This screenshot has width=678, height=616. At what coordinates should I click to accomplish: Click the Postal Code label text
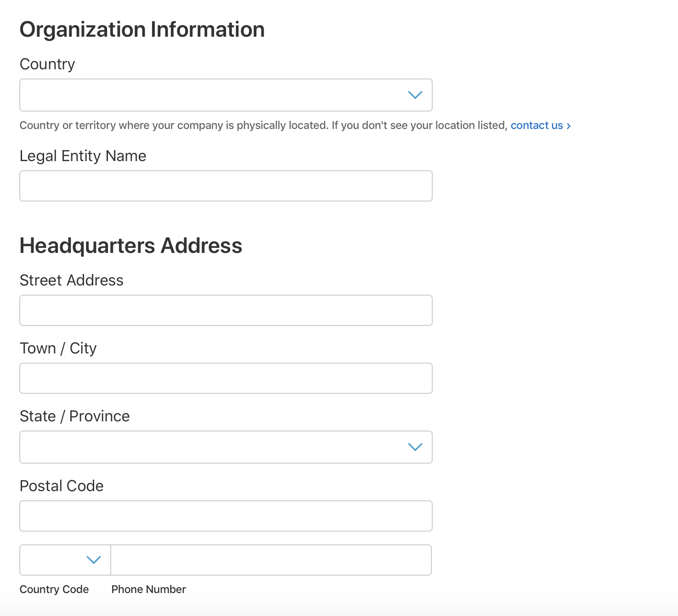62,486
